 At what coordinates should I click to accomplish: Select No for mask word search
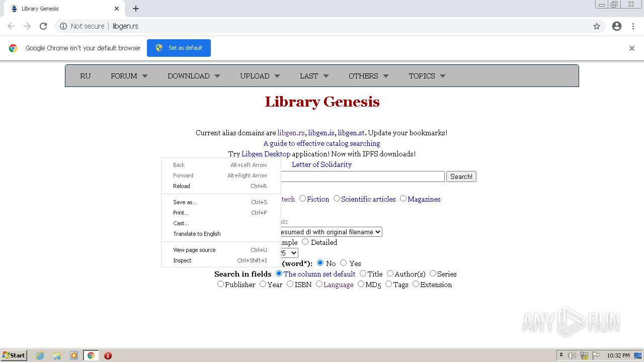click(320, 263)
